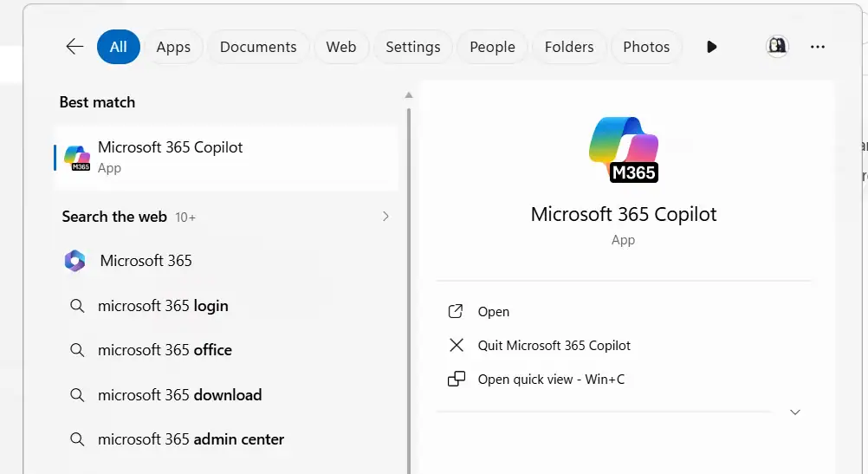Image resolution: width=868 pixels, height=474 pixels.
Task: Click magnifier beside microsoft 365 login
Action: 77,306
